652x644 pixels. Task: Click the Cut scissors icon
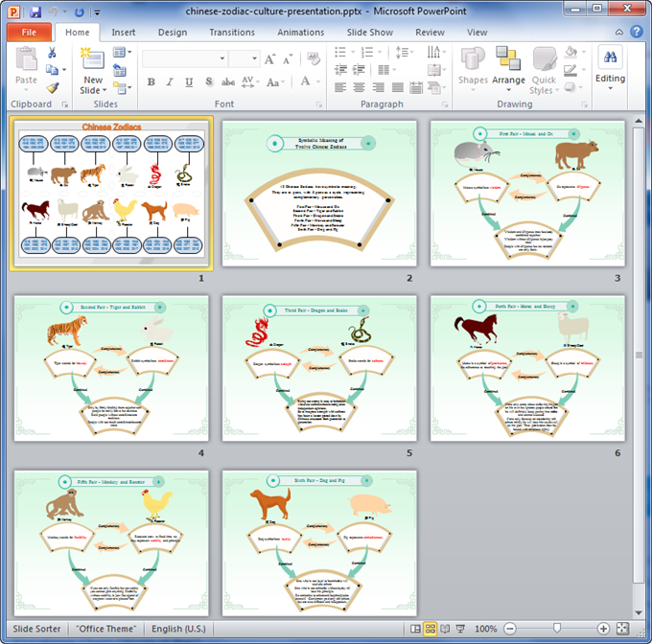pyautogui.click(x=52, y=53)
